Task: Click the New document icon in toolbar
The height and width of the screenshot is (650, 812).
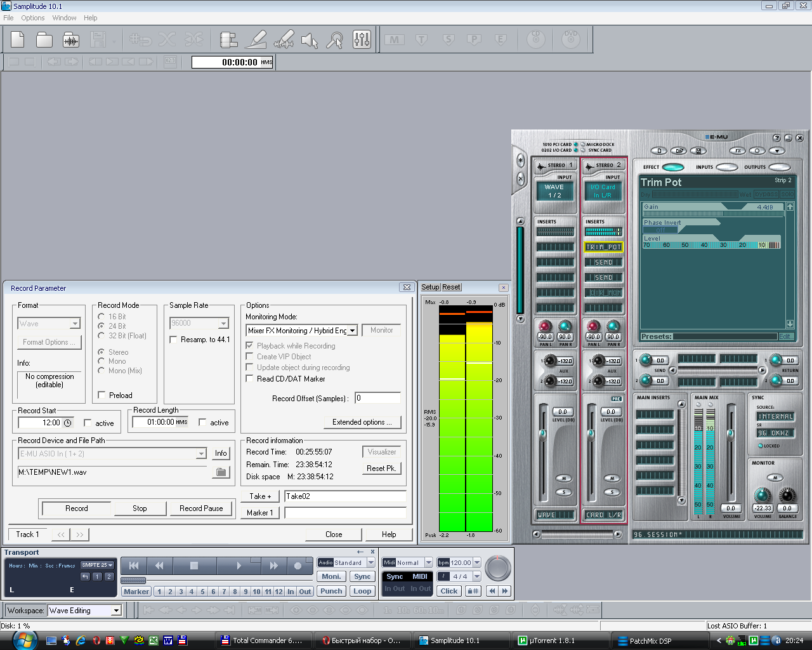Action: coord(18,40)
